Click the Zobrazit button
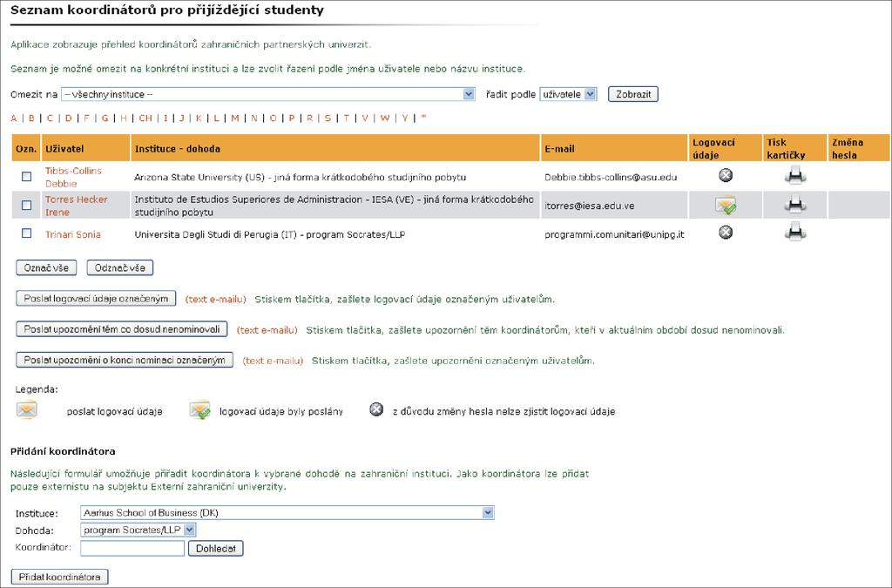The height and width of the screenshot is (588, 892). point(633,94)
